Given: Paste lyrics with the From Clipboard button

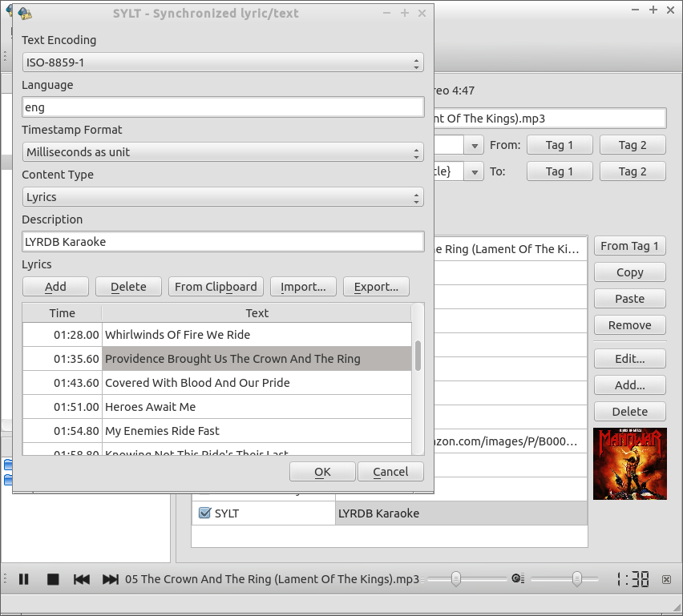Looking at the screenshot, I should click(215, 286).
